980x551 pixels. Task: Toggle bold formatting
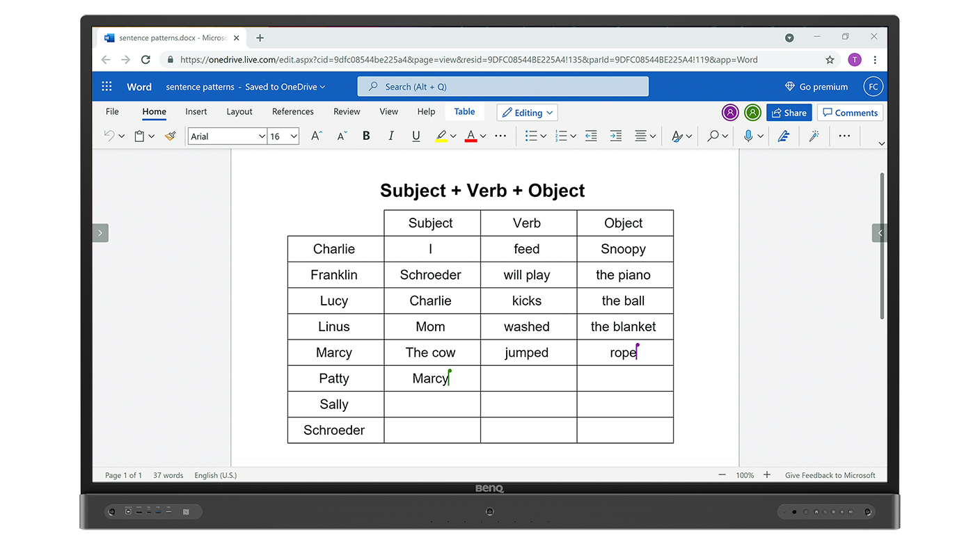pos(366,136)
